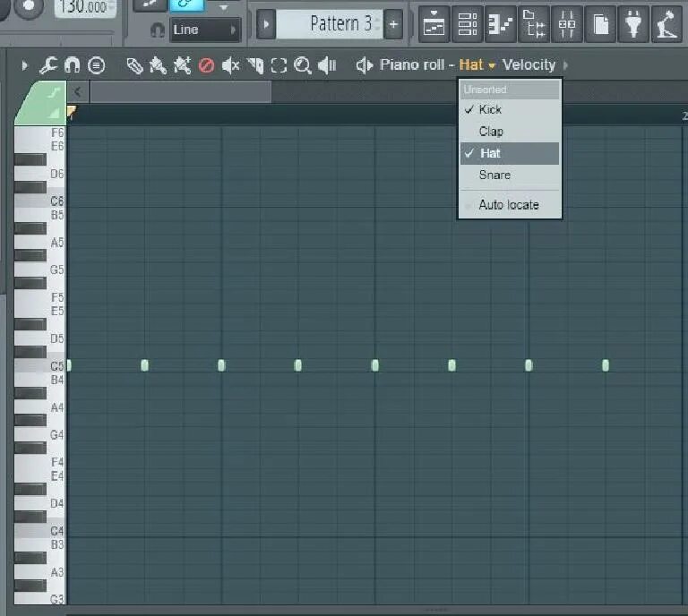Choose Clap from channel menu
688x616 pixels.
click(510, 132)
